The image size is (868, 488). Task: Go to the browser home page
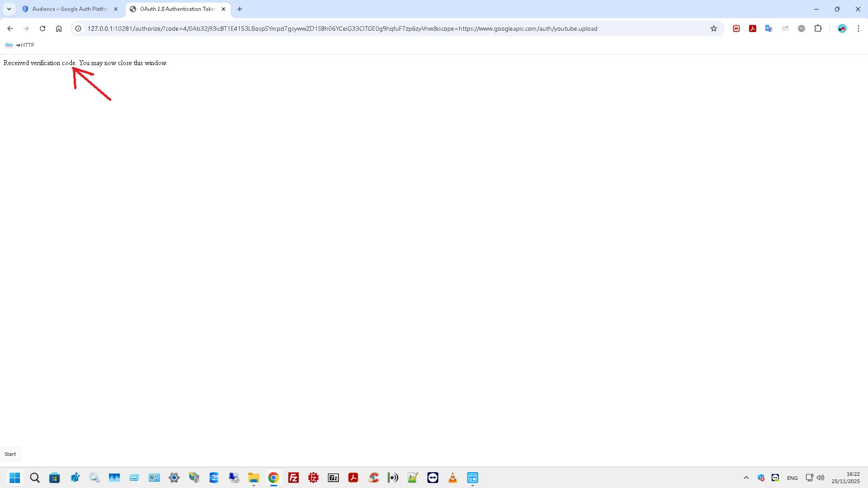pyautogui.click(x=59, y=28)
